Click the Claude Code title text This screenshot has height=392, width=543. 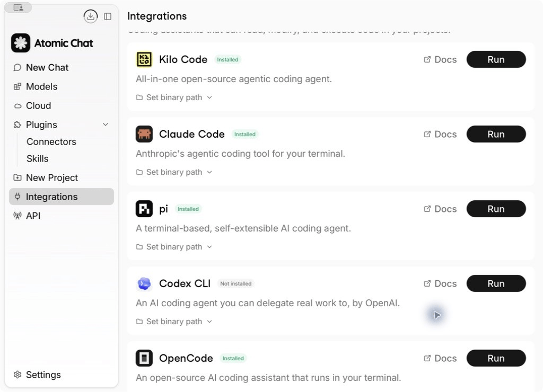click(x=192, y=134)
